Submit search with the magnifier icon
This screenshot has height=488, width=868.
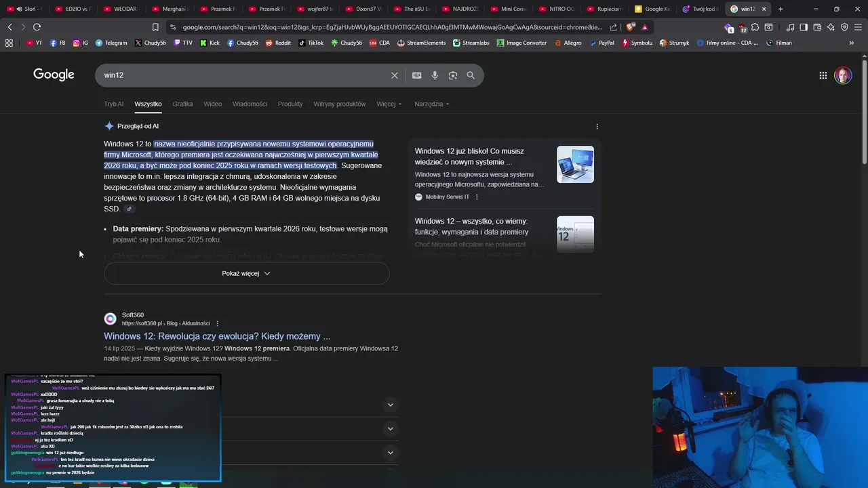[471, 75]
